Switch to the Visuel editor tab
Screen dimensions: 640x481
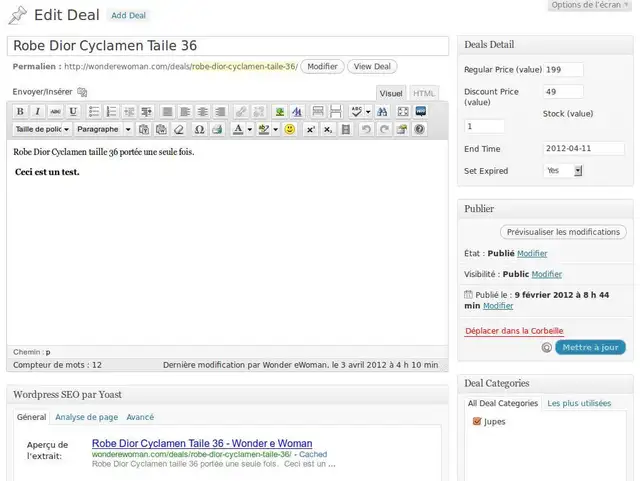391,94
